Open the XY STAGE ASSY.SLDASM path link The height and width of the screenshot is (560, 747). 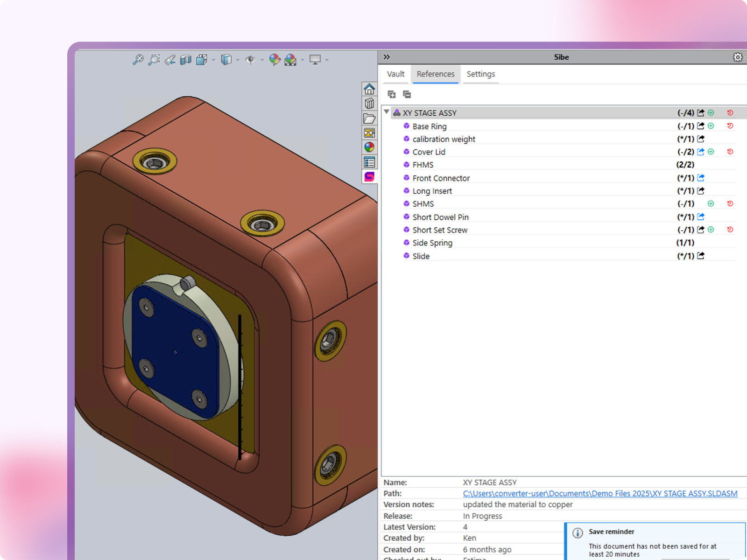point(600,494)
